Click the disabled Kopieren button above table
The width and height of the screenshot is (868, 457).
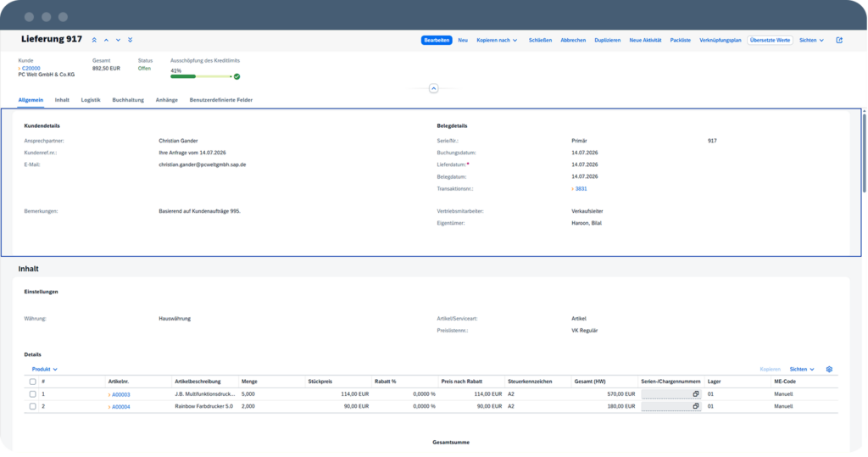[x=770, y=369]
